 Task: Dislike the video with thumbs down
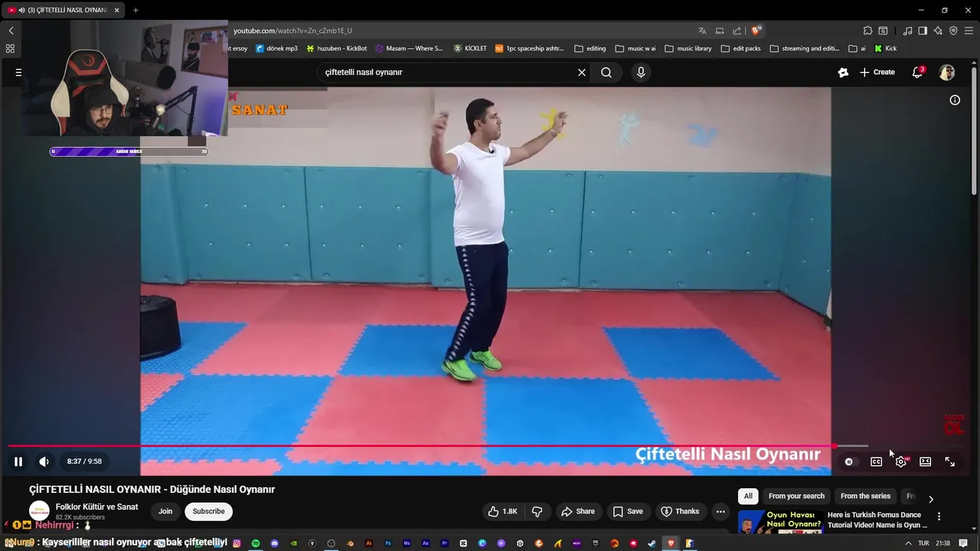tap(537, 511)
